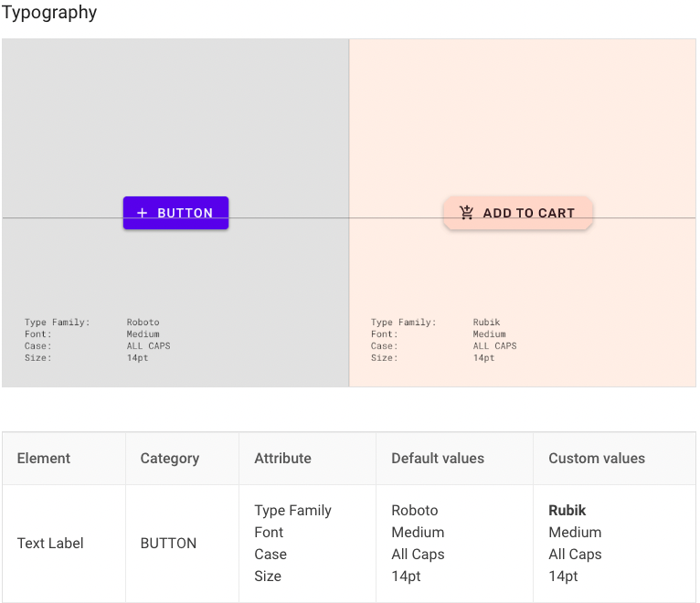Click Rubik spec text in peach panel
The image size is (700, 603).
click(x=486, y=322)
